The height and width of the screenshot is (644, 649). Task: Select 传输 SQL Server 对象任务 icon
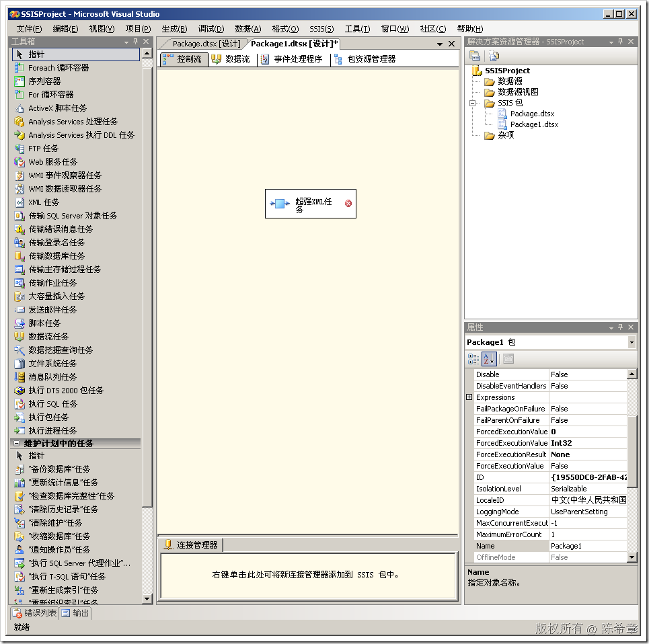tap(19, 216)
